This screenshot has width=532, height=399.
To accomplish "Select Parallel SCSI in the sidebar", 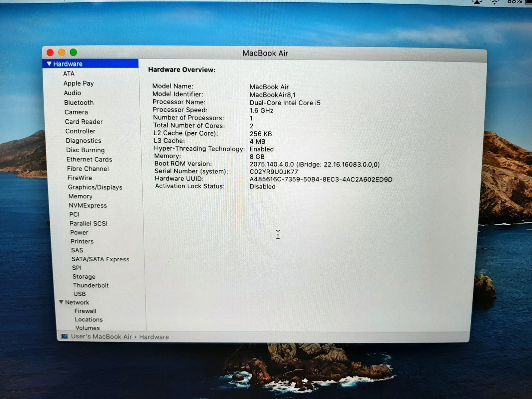I will coord(88,223).
